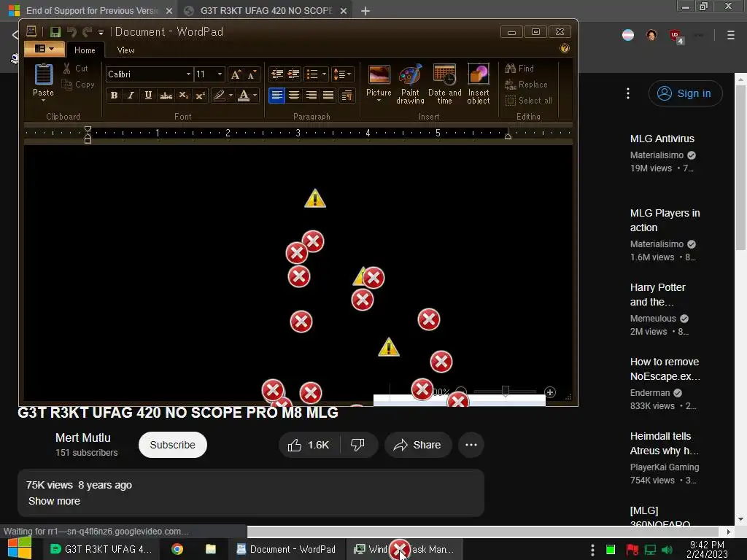Shrink the font size with the smaller A icon
Viewport: 747px width, 560px height.
252,74
